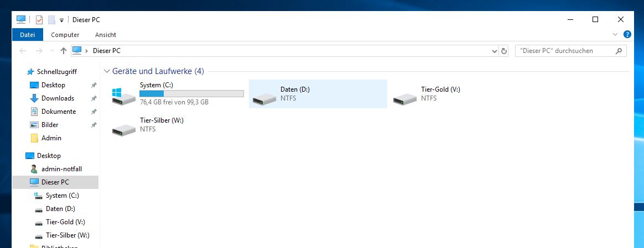
Task: Select the Desktop root node in tree
Action: pyautogui.click(x=49, y=156)
